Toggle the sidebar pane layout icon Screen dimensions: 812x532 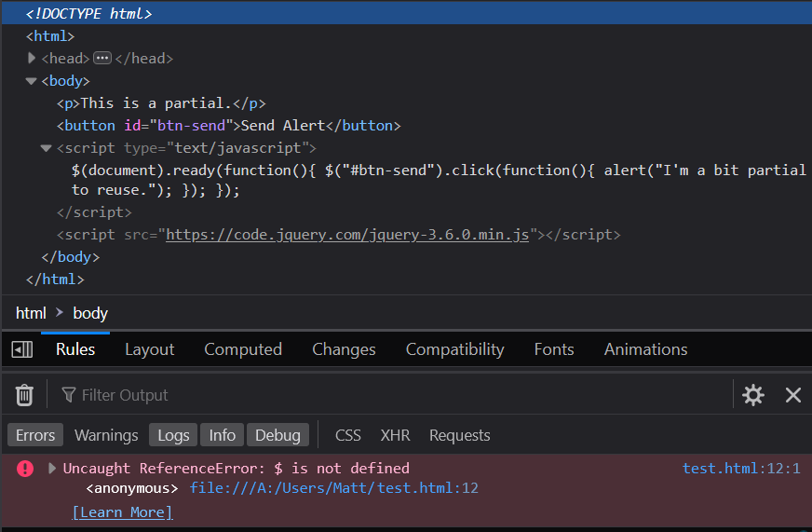(x=22, y=349)
